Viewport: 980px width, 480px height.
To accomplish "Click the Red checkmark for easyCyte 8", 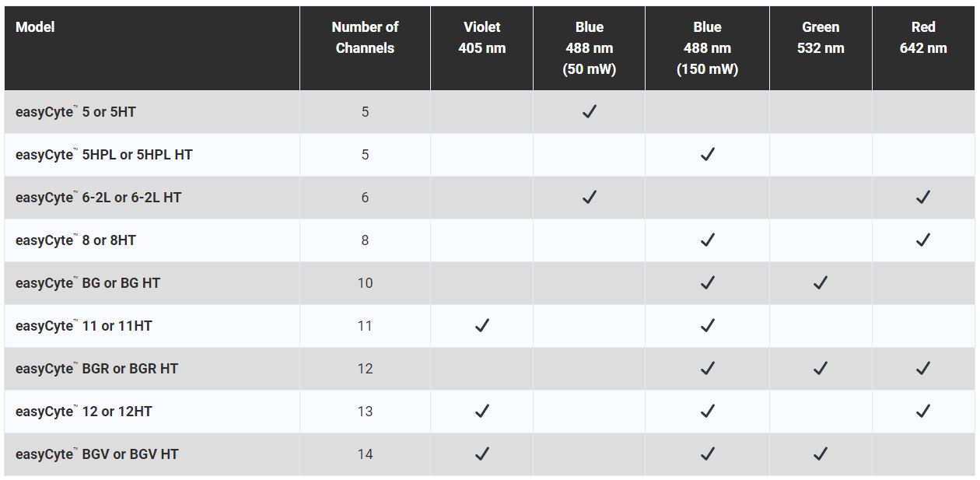I will pyautogui.click(x=922, y=240).
